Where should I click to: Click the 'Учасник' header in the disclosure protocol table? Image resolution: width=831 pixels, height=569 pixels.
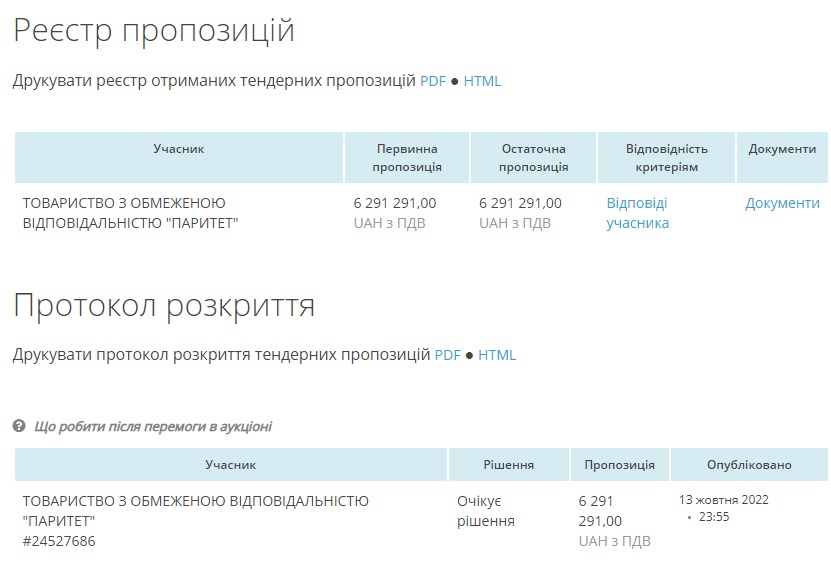(x=231, y=465)
